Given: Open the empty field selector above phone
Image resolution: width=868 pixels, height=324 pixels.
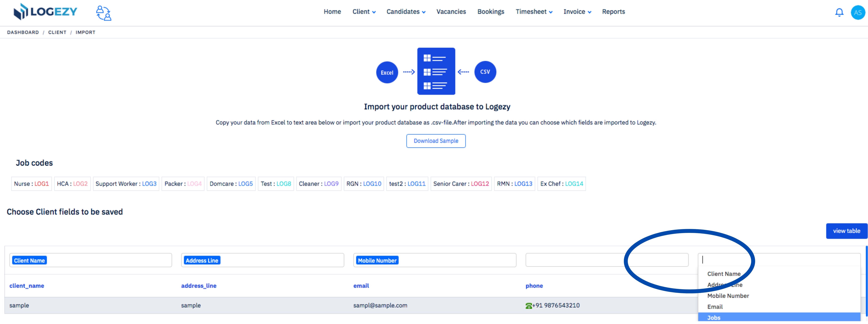Looking at the screenshot, I should [607, 260].
